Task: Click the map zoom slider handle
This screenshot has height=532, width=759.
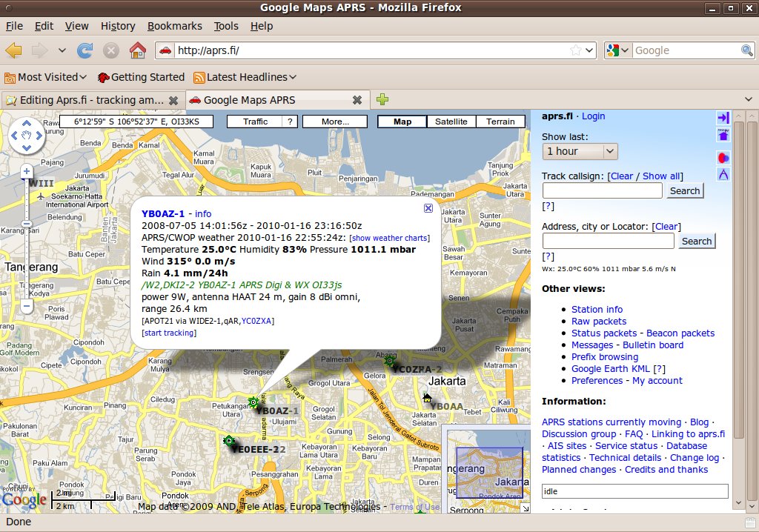Action: coord(27,224)
